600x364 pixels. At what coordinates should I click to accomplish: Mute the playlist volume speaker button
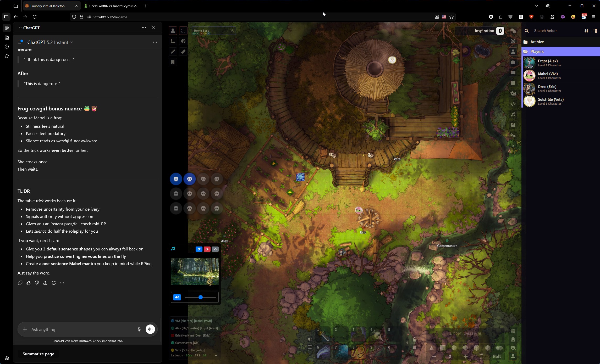click(177, 297)
